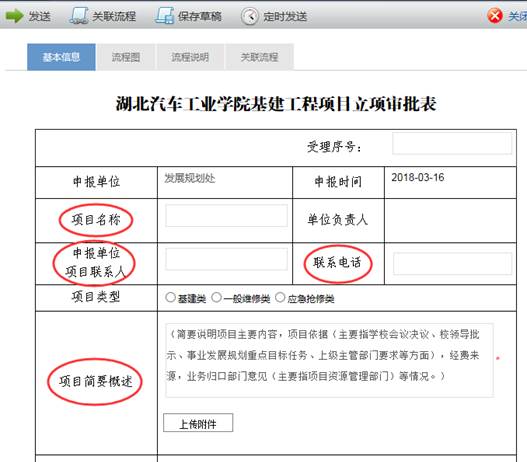Click the 项目简要概述 text area
Viewport: 527px width, 462px height.
[x=329, y=361]
